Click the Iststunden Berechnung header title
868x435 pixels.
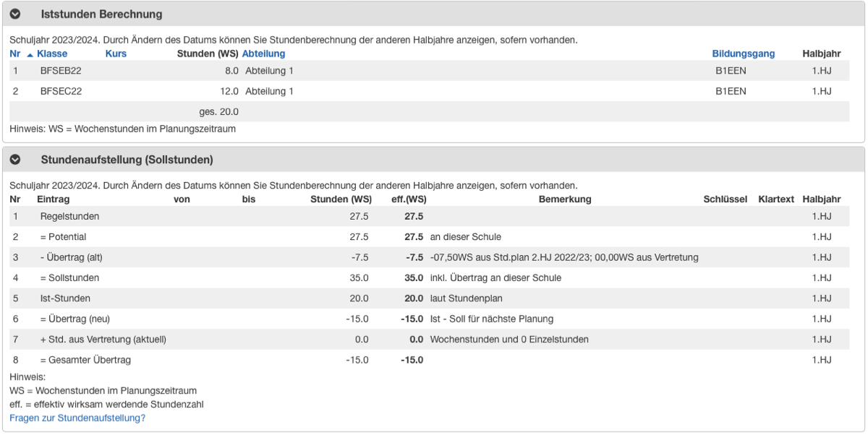pyautogui.click(x=101, y=14)
